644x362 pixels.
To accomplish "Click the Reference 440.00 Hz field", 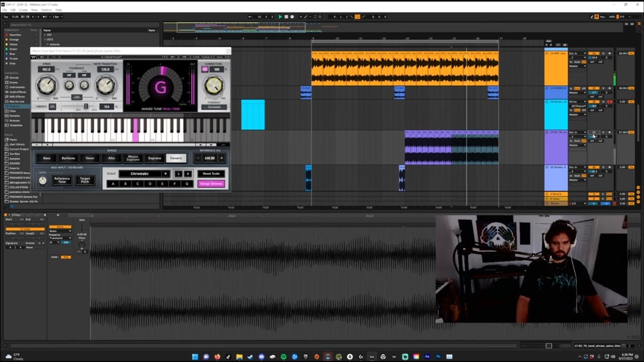I will click(x=210, y=158).
